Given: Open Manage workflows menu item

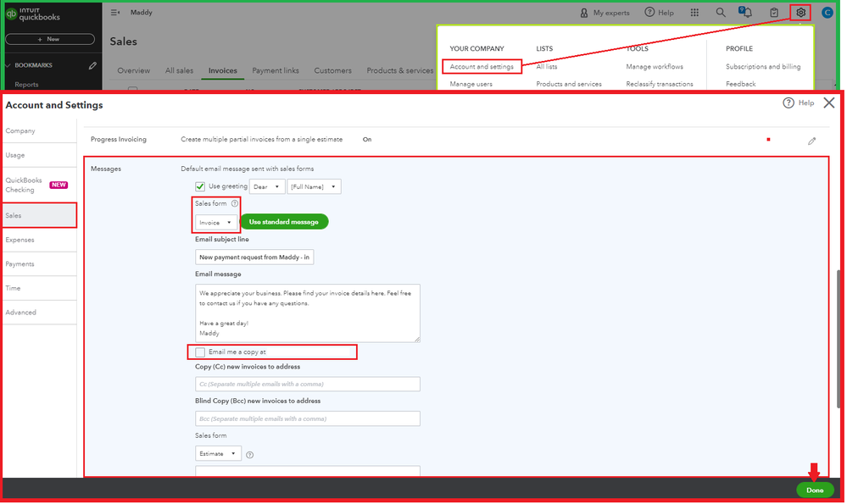Looking at the screenshot, I should coord(655,66).
